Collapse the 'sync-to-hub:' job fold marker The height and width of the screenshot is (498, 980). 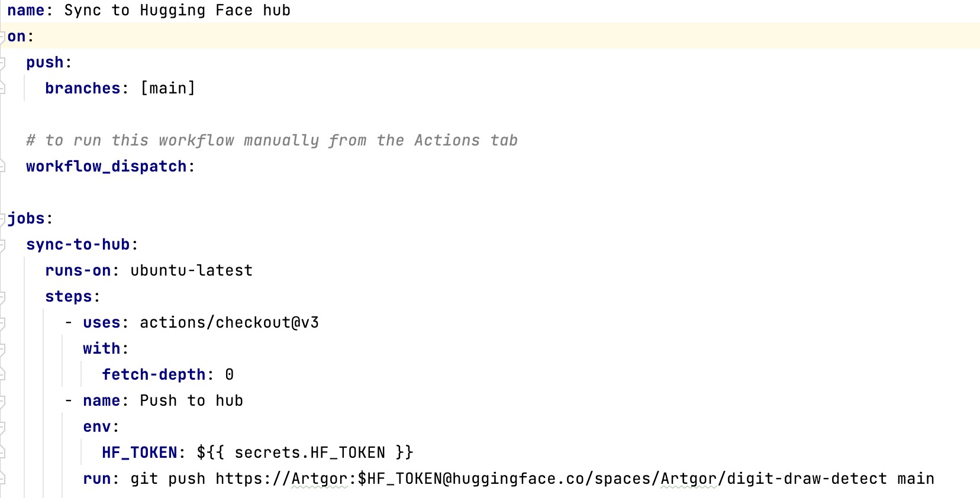[3, 245]
